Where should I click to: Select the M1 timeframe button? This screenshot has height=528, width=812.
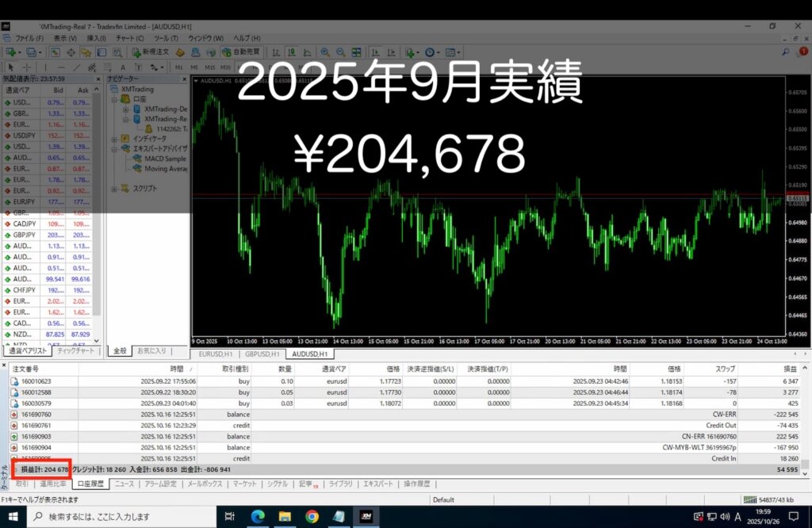tap(178, 67)
